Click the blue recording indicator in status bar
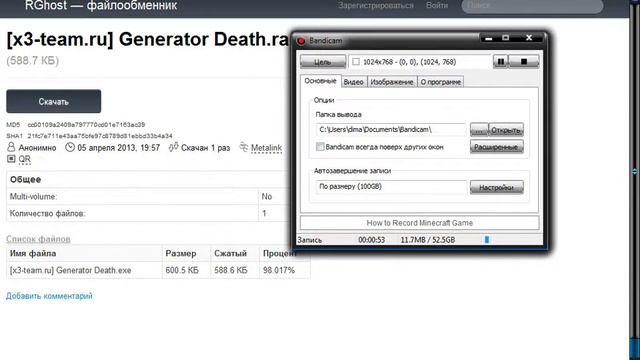This screenshot has height=360, width=640. [487, 240]
